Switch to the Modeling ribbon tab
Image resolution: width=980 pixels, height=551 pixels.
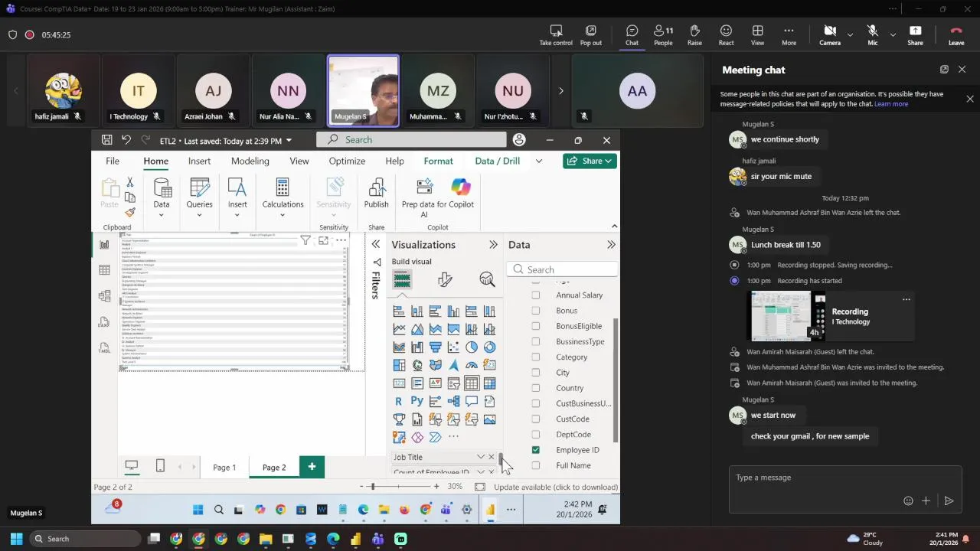point(250,161)
